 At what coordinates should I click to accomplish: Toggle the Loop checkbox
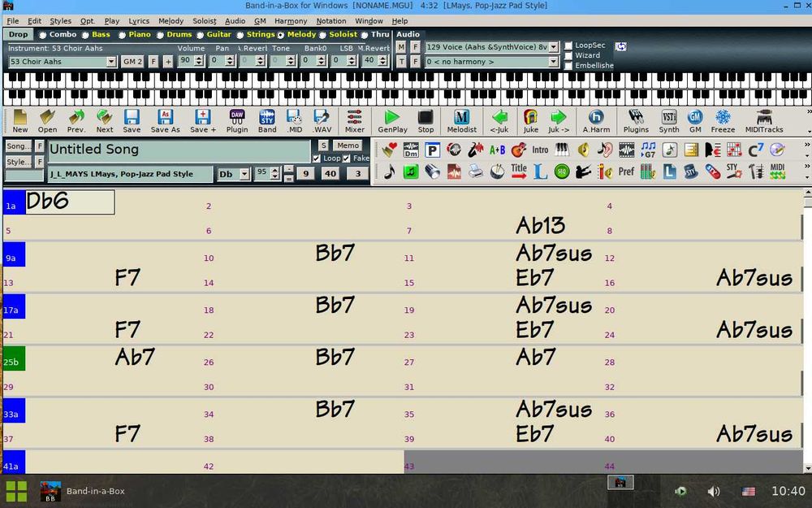point(317,158)
